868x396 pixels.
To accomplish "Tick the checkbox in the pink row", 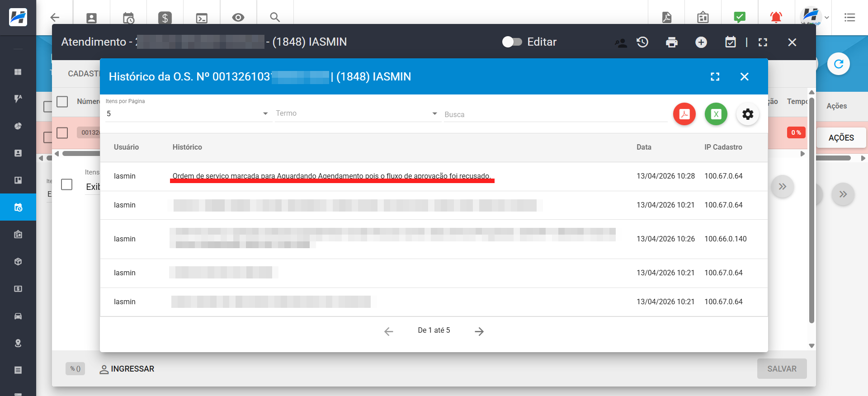I will [62, 133].
